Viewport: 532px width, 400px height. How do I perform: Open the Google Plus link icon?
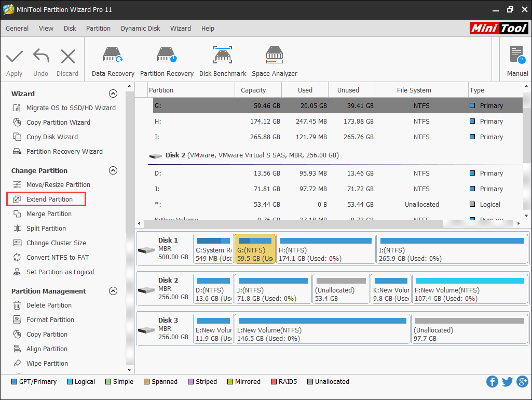click(x=523, y=382)
